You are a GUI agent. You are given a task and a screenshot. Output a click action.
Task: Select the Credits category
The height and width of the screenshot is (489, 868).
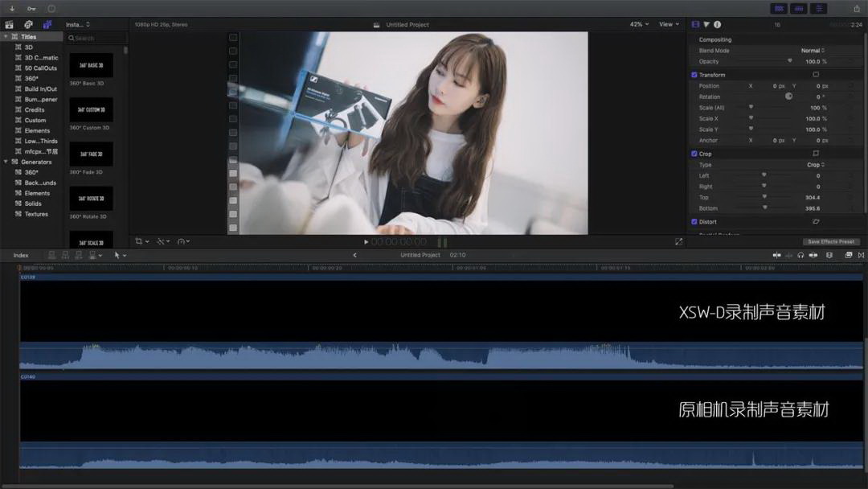(x=35, y=109)
